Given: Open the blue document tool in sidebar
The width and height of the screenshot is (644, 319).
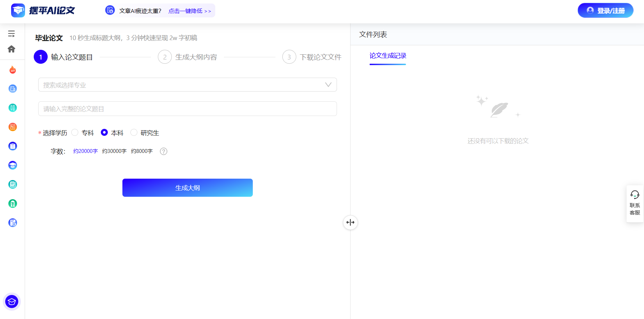Looking at the screenshot, I should point(13,89).
